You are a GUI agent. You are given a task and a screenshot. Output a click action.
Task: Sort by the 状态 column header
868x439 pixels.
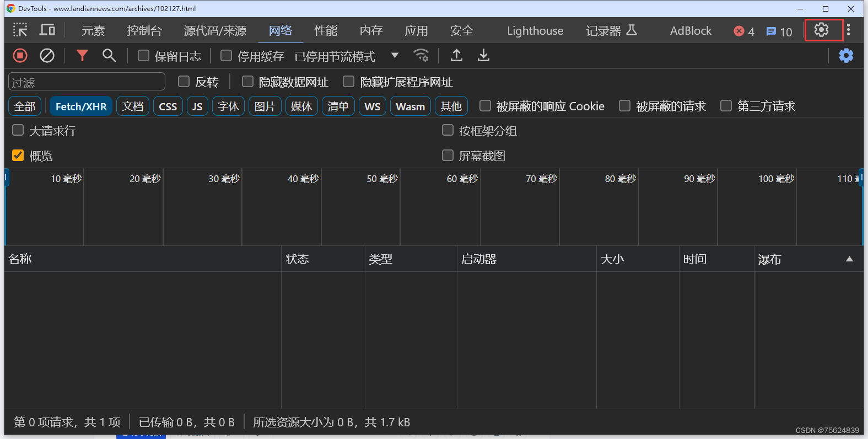[323, 259]
